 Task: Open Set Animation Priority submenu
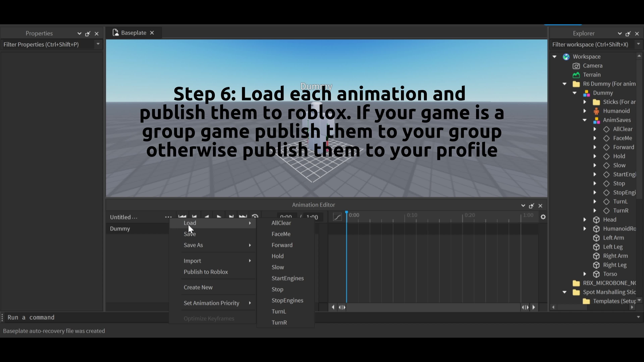(x=211, y=303)
